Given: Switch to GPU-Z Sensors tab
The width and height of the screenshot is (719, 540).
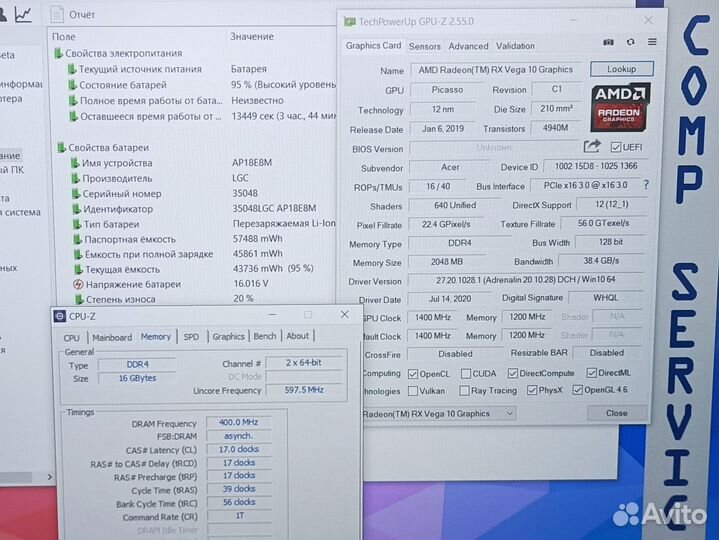Looking at the screenshot, I should [425, 46].
